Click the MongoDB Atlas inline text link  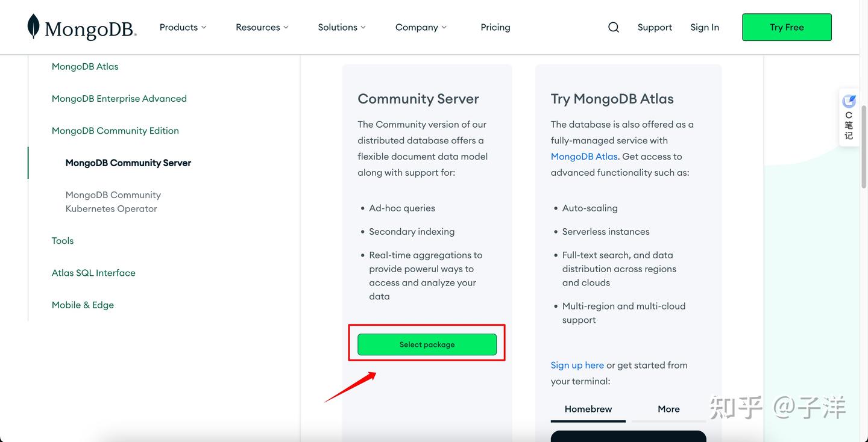coord(583,156)
